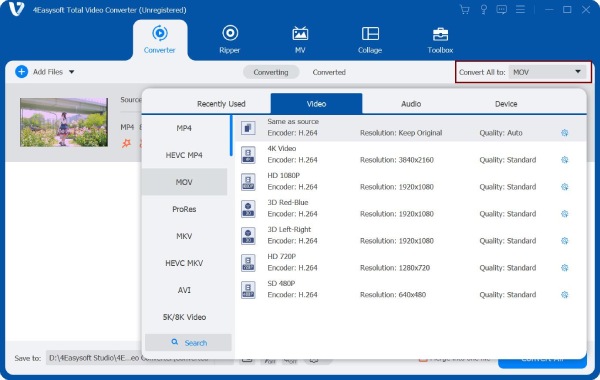Viewport: 600px width, 380px height.
Task: Choose HEVC MKV format
Action: (x=184, y=263)
